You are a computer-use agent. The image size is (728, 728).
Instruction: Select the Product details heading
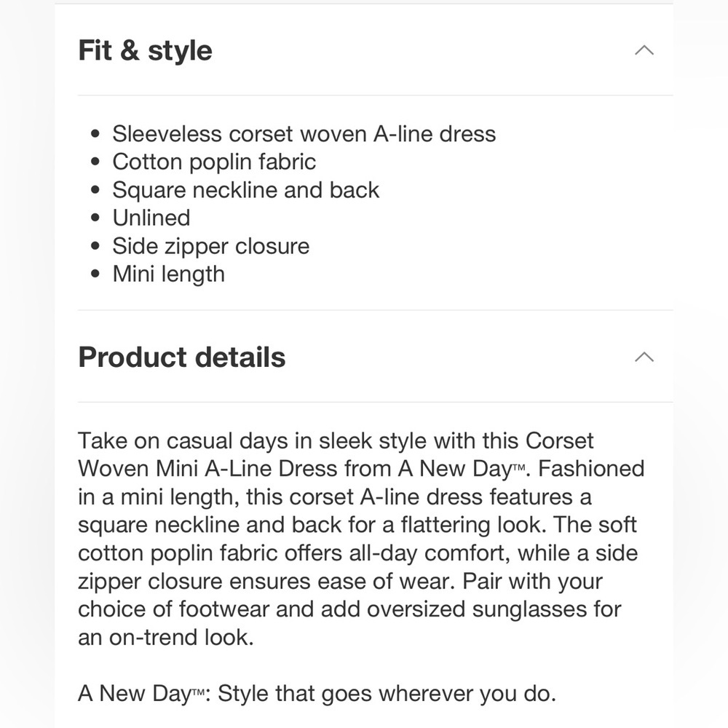pos(181,357)
